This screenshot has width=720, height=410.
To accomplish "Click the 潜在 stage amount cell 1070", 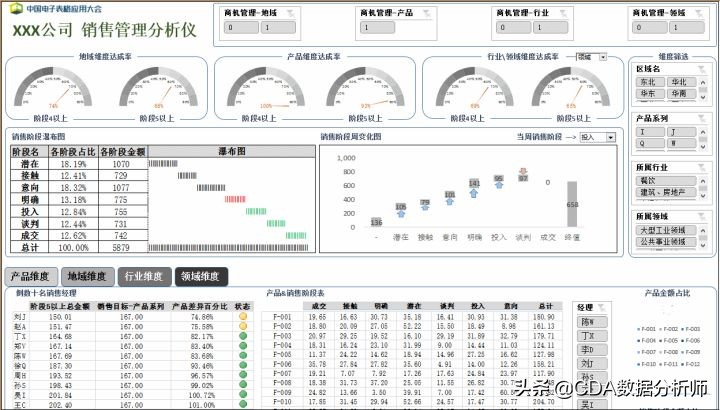I will pyautogui.click(x=121, y=164).
